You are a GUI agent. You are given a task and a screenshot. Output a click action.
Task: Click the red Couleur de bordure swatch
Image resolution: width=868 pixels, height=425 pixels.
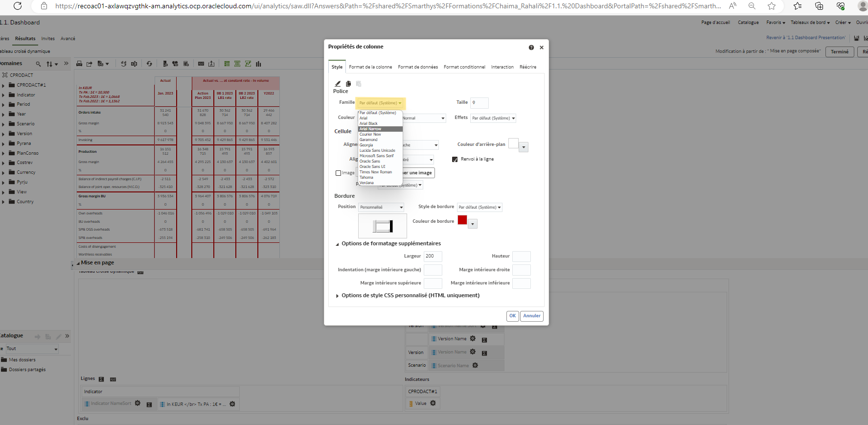(x=462, y=220)
